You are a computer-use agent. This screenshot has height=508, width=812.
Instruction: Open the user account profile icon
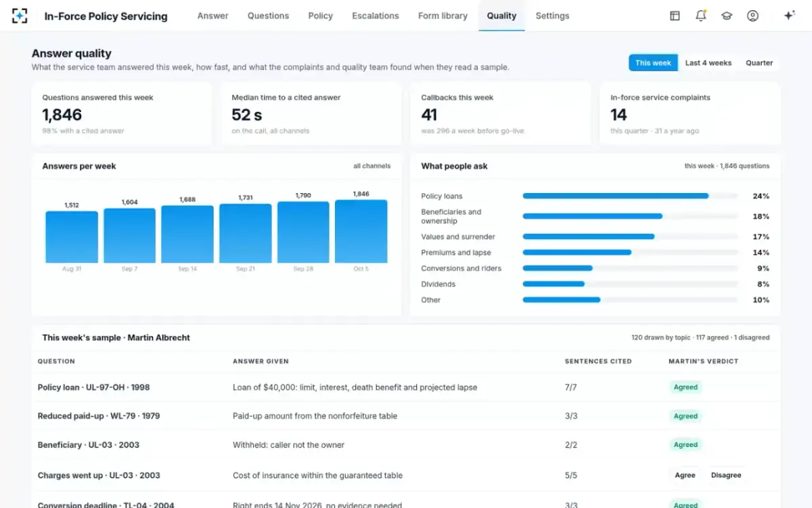click(752, 16)
